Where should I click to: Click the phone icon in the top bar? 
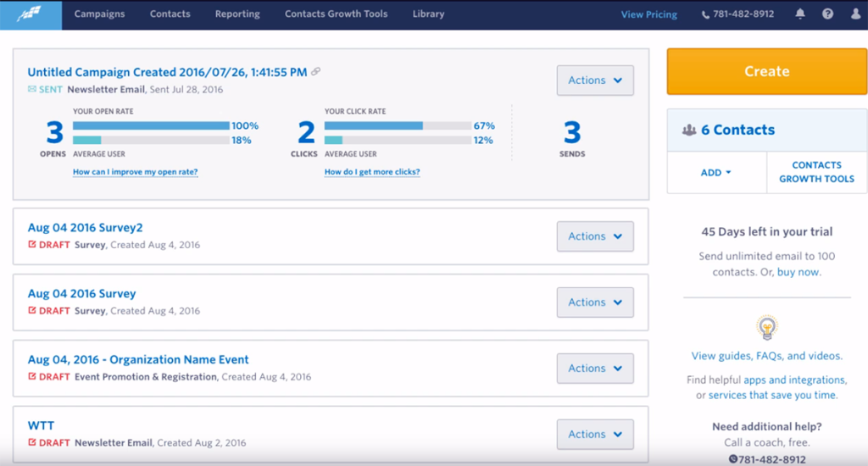click(705, 15)
